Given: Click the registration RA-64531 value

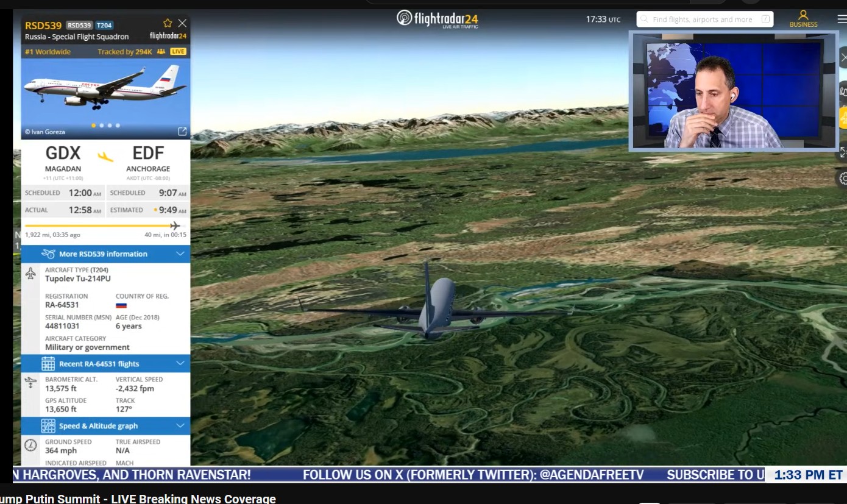Looking at the screenshot, I should tap(62, 305).
